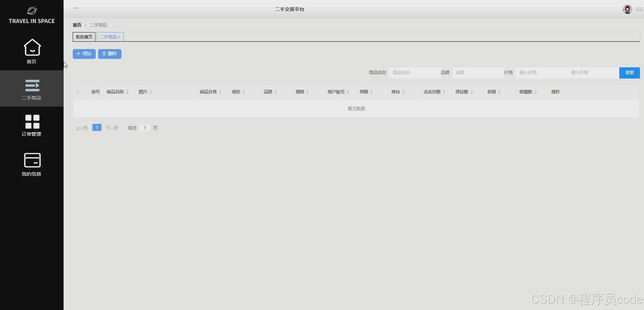Sort by 用户账号 column arrows
This screenshot has width=644, height=310.
[x=348, y=92]
